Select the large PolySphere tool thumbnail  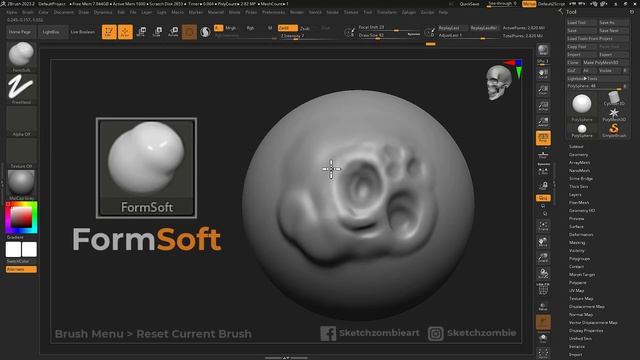click(x=582, y=105)
